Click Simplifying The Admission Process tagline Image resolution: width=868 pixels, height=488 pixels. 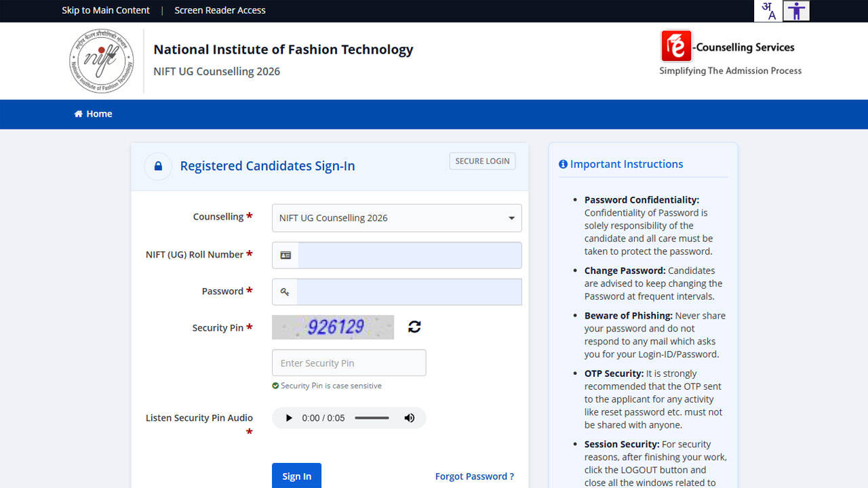(730, 70)
